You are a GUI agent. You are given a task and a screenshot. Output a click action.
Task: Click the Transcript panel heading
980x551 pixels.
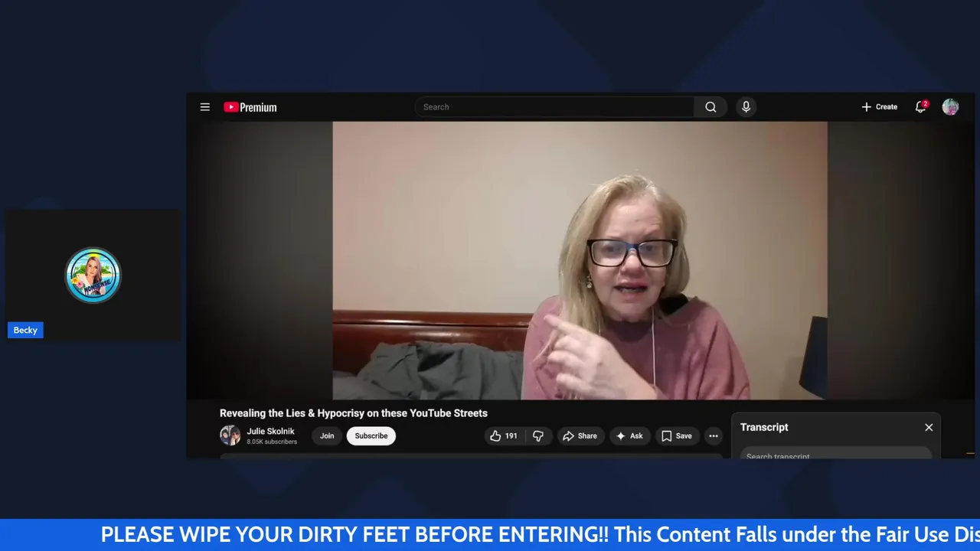(x=764, y=427)
